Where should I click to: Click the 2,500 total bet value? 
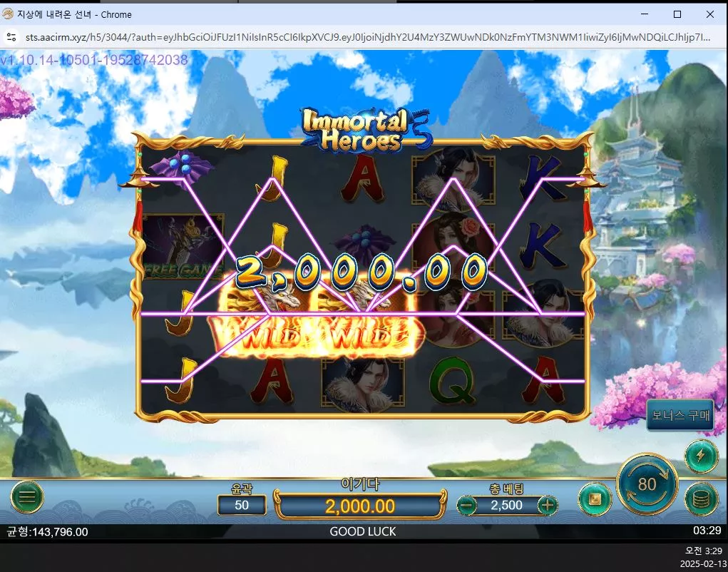tap(506, 505)
